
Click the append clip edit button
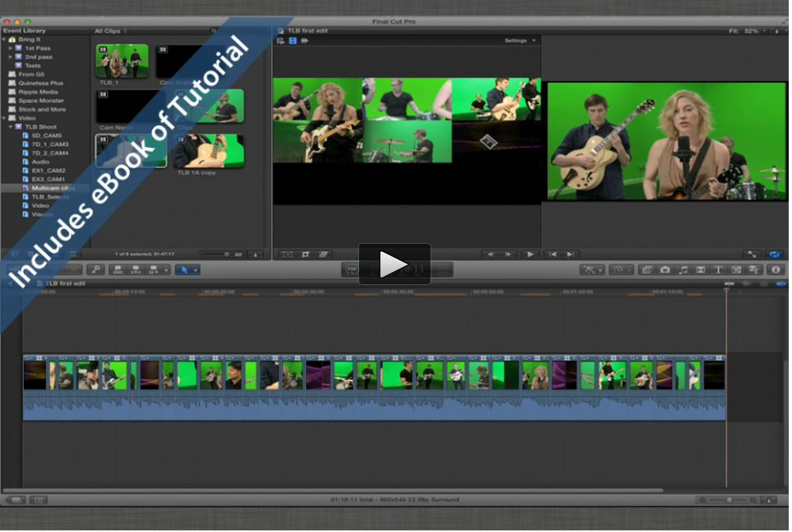[x=153, y=270]
